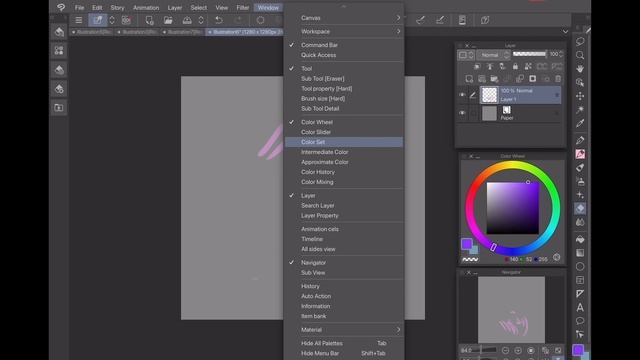Hide the Paper layer eye icon
The height and width of the screenshot is (360, 640).
tap(462, 113)
